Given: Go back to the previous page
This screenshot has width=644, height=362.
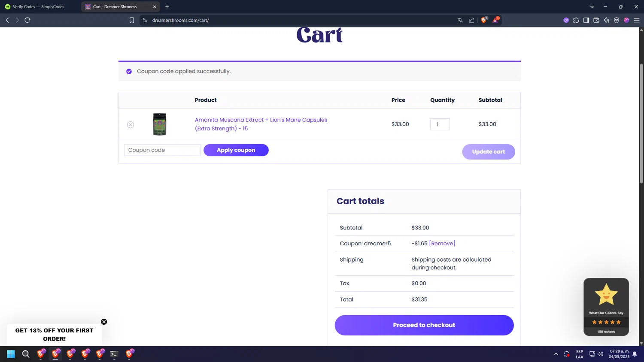Looking at the screenshot, I should pos(7,20).
